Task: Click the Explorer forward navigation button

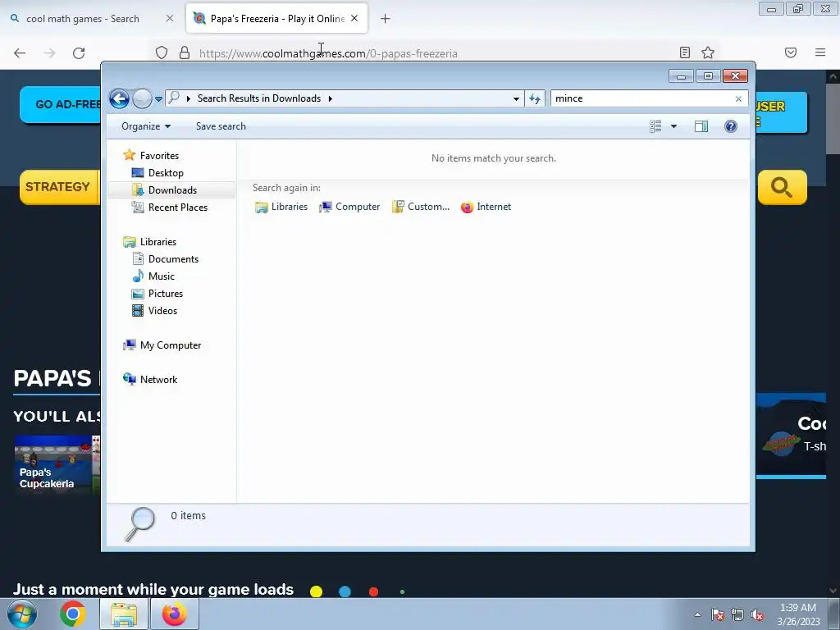Action: click(142, 98)
